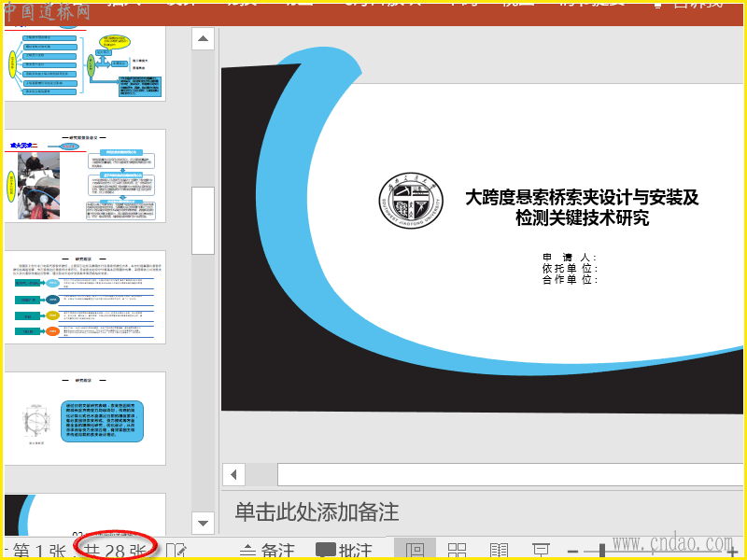Click horizontal scroll left arrow under slide
The height and width of the screenshot is (560, 747).
click(x=234, y=474)
